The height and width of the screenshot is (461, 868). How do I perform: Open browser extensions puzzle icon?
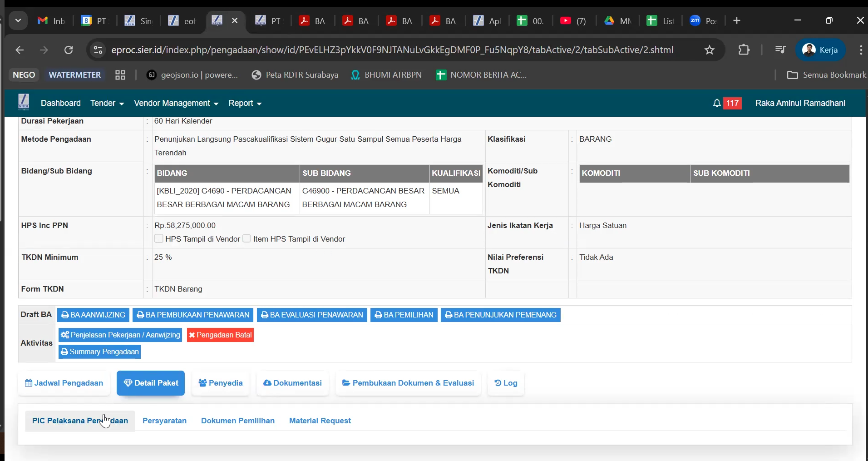click(744, 50)
